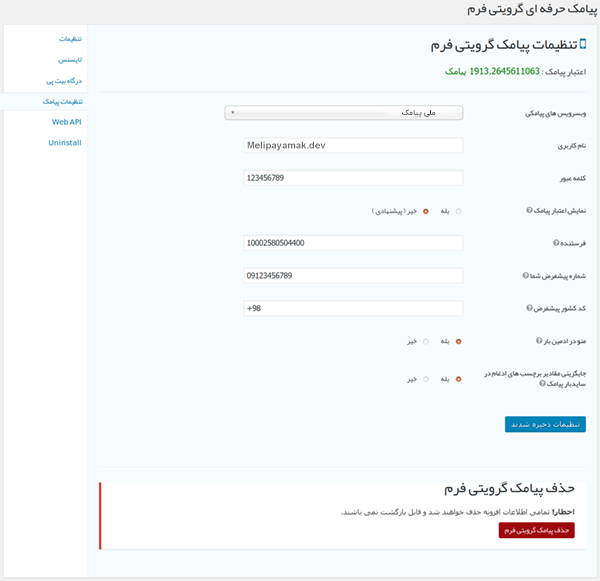This screenshot has height=581, width=600.
Task: Select خیر for منو در ادمین بار
Action: click(x=426, y=341)
